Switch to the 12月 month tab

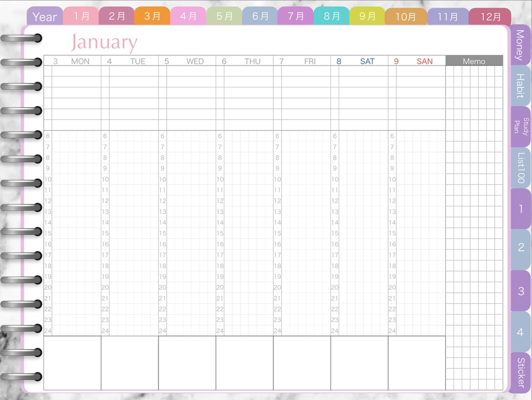tap(490, 16)
